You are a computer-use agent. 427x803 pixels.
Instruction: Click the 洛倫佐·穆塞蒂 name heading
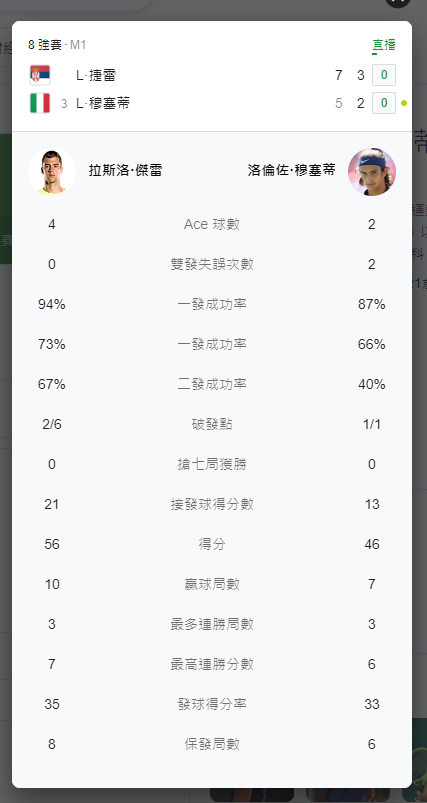pos(292,171)
